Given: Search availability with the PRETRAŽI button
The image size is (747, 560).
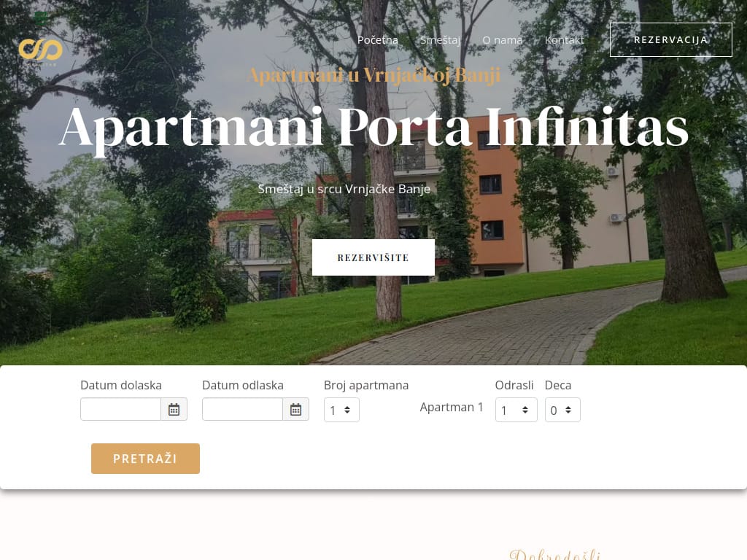Looking at the screenshot, I should [145, 459].
